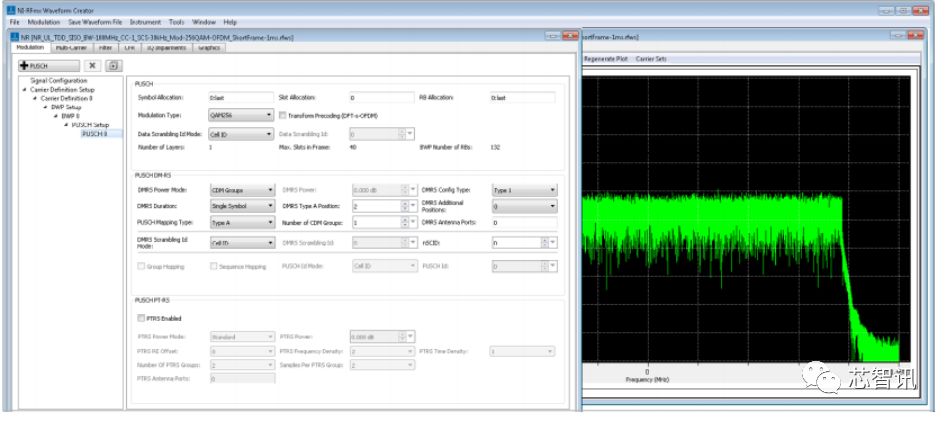Click the DMRS Type A Position value field
The height and width of the screenshot is (421, 947).
[x=376, y=206]
